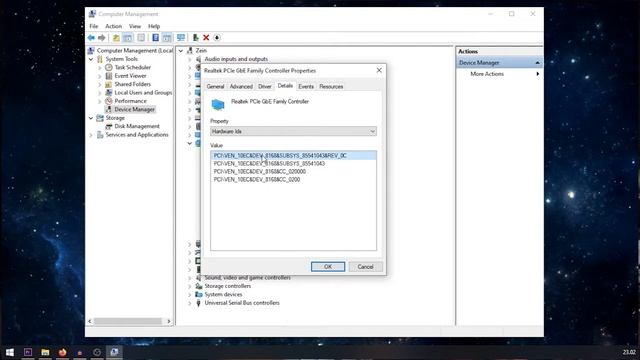Screen dimensions: 640x360
Task: Click the Update driver green icon
Action: (x=196, y=38)
